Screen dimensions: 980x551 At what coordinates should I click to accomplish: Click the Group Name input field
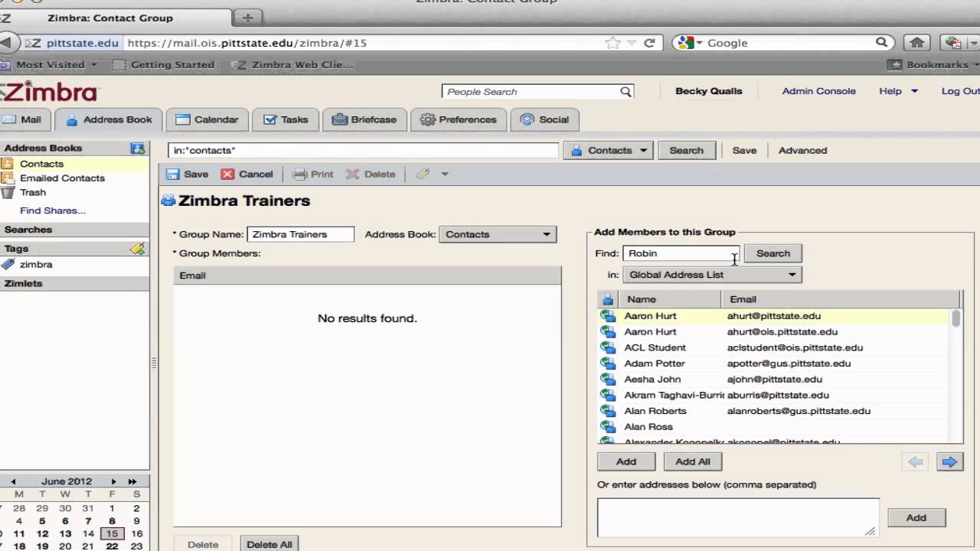click(x=300, y=234)
